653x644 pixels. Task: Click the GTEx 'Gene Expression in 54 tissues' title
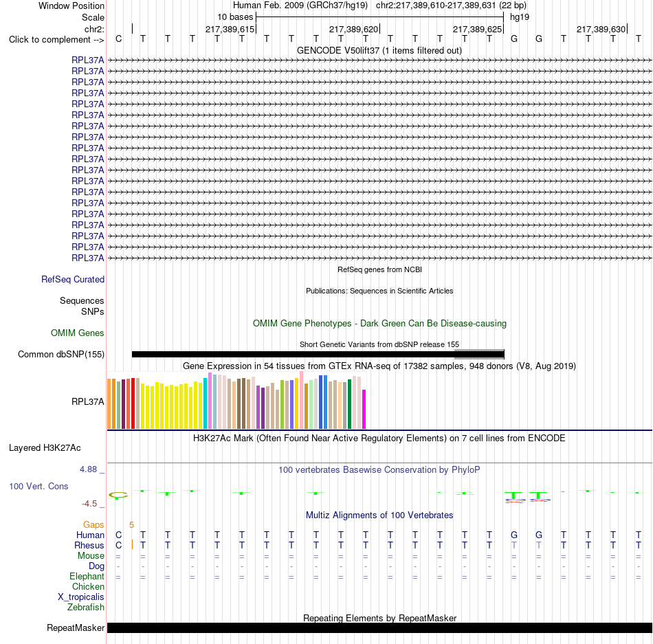(379, 366)
